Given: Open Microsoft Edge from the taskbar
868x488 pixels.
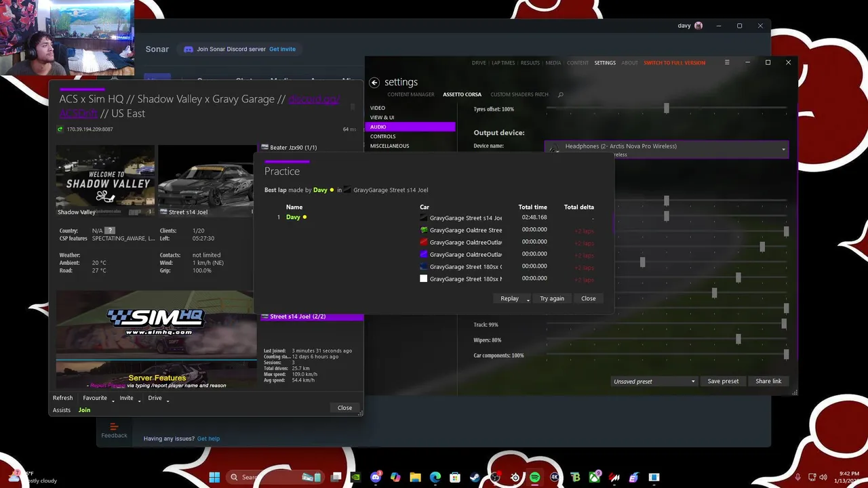Looking at the screenshot, I should (x=435, y=477).
